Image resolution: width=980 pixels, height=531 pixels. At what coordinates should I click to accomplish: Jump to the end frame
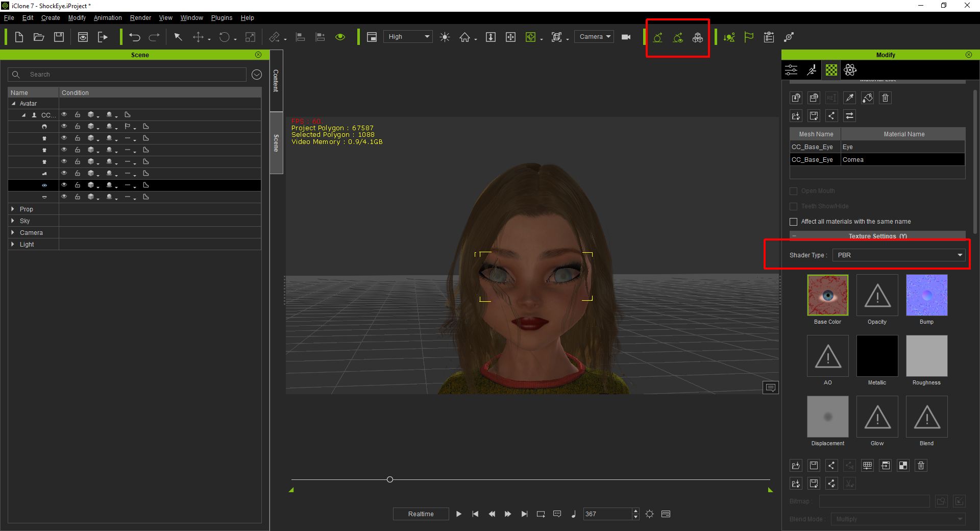[x=524, y=514]
